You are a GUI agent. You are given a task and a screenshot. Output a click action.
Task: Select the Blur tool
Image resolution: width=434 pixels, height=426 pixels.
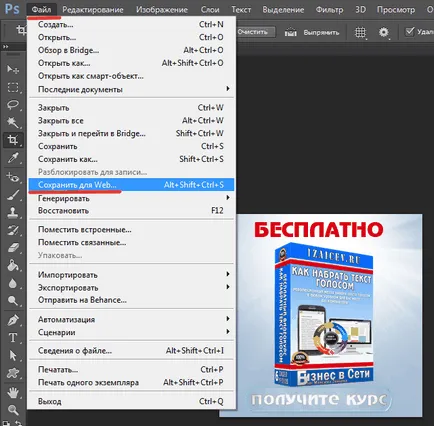coord(13,283)
